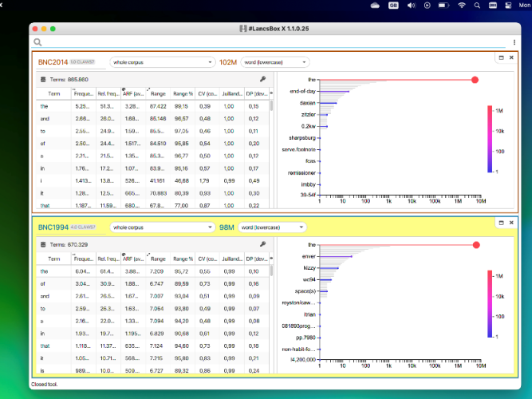This screenshot has height=399, width=532.
Task: Click 'wc94' label in BNC1994 chart
Action: point(309,279)
